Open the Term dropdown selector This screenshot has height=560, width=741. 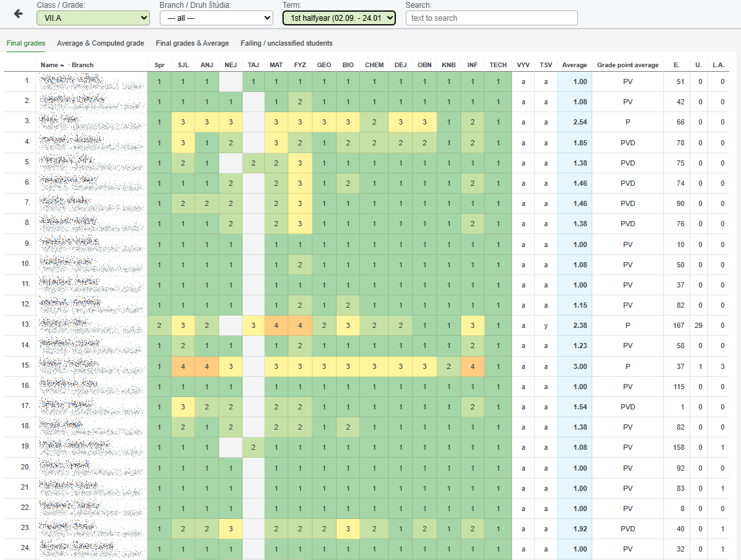point(339,18)
